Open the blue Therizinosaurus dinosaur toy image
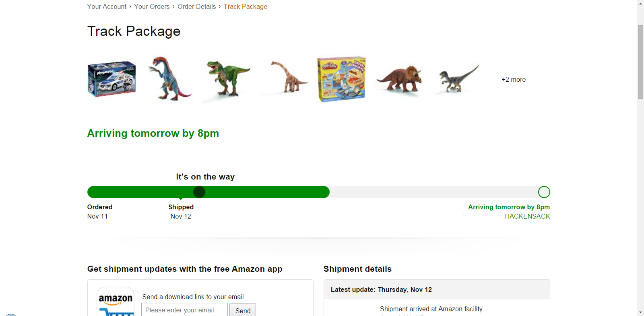The height and width of the screenshot is (316, 644). tap(169, 78)
